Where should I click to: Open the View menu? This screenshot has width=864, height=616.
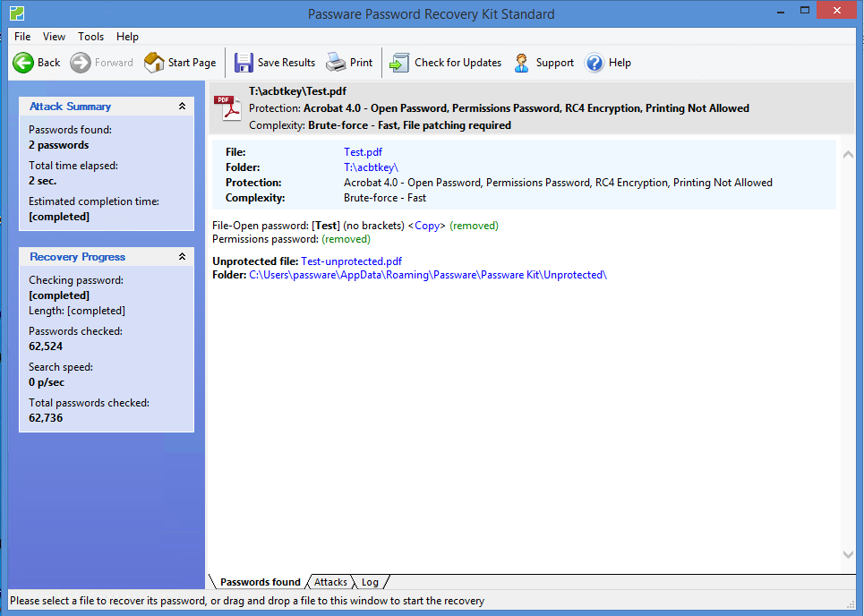(55, 37)
